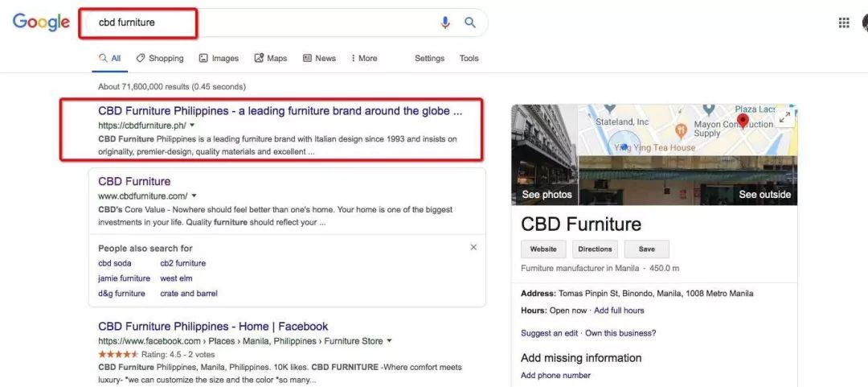Search for d&g furniture suggestion
Screen dimensions: 868x387
(x=122, y=294)
